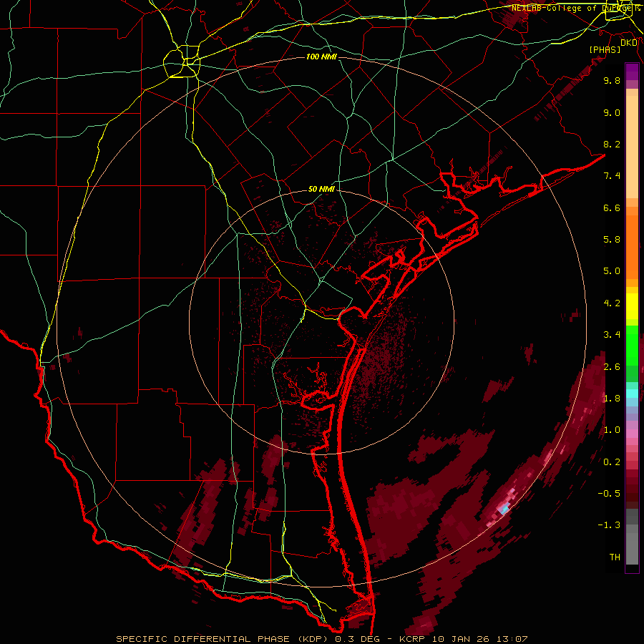Click the 50 NMI range ring label
Image resolution: width=644 pixels, height=644 pixels.
[x=321, y=190]
